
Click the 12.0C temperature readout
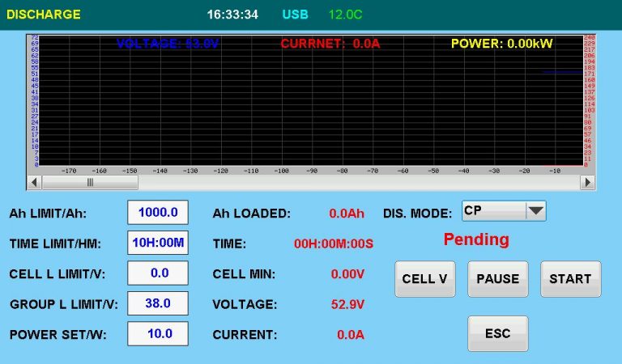pyautogui.click(x=345, y=15)
